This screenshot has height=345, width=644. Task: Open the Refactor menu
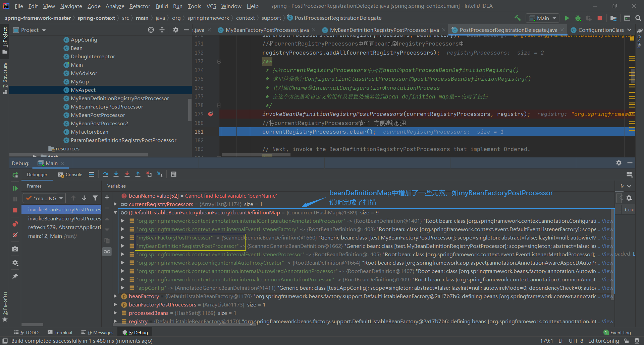[x=140, y=6]
